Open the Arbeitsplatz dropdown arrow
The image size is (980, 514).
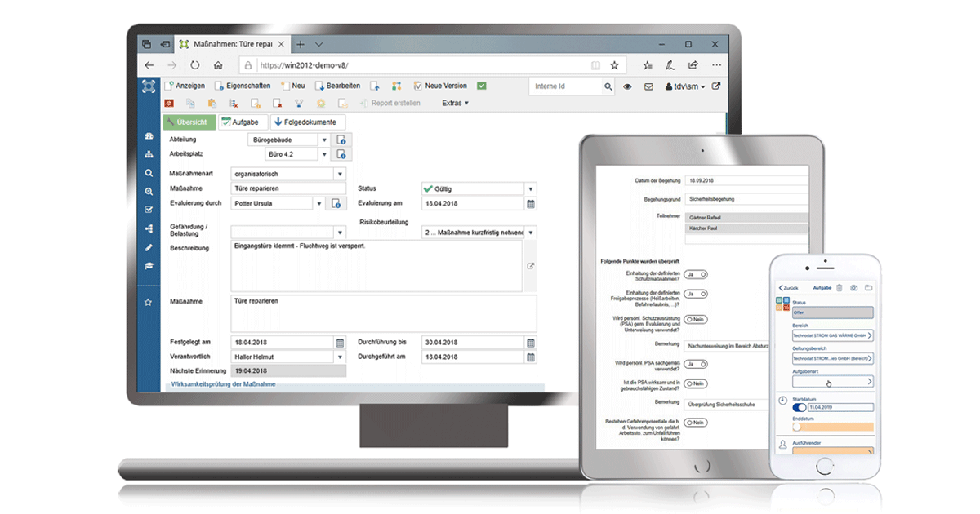(324, 154)
